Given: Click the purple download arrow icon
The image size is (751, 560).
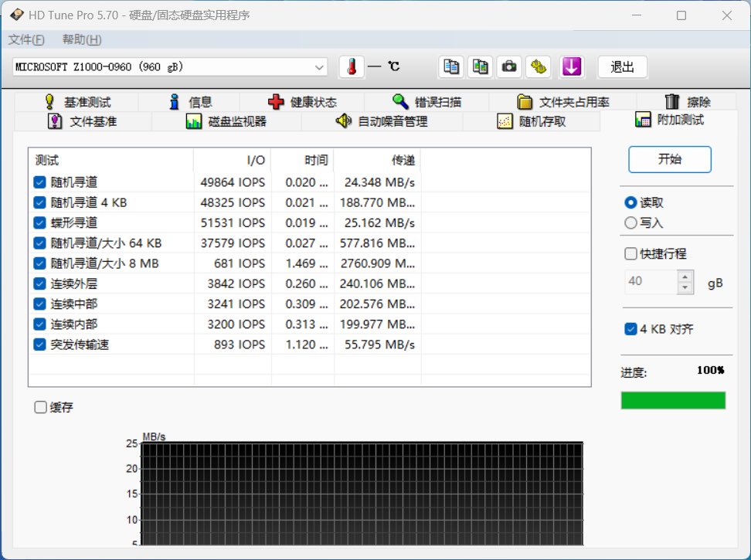Looking at the screenshot, I should (x=572, y=67).
